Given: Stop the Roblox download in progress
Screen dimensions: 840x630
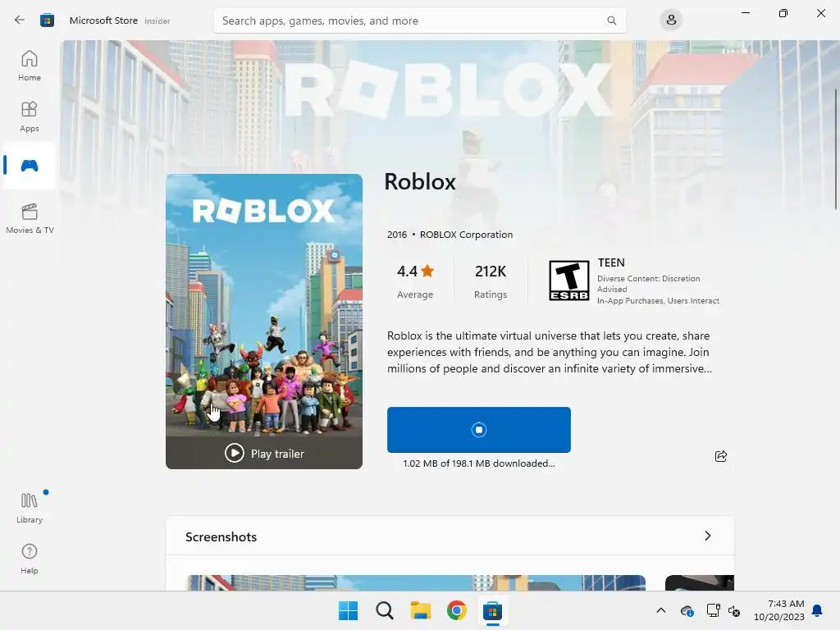Looking at the screenshot, I should coord(479,430).
